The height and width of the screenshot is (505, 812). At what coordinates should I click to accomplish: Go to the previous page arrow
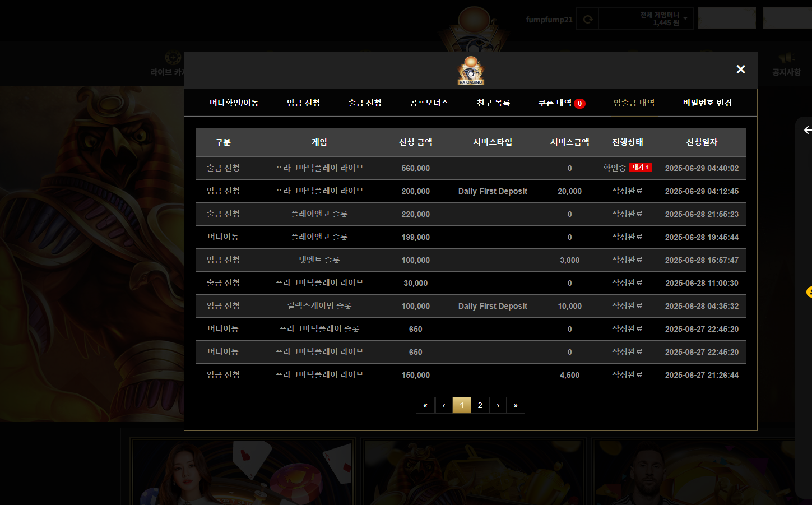444,405
